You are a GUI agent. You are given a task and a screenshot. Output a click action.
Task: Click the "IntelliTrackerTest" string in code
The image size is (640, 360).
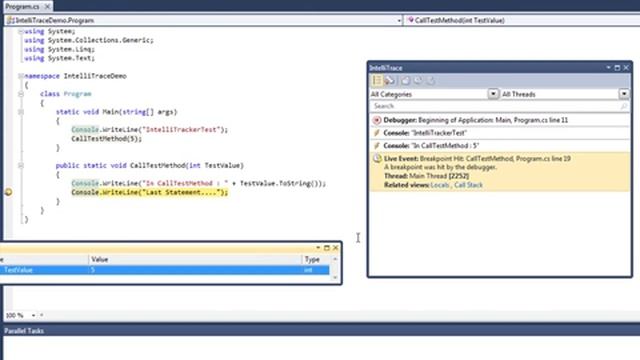point(181,130)
